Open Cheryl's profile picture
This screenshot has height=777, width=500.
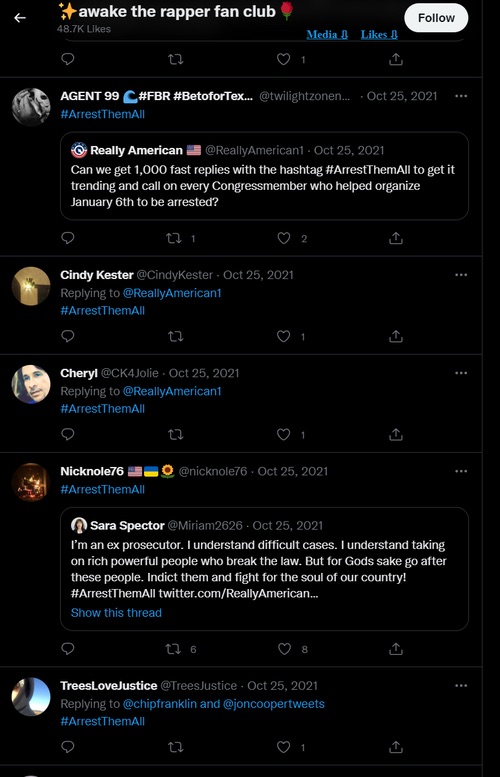pyautogui.click(x=31, y=385)
